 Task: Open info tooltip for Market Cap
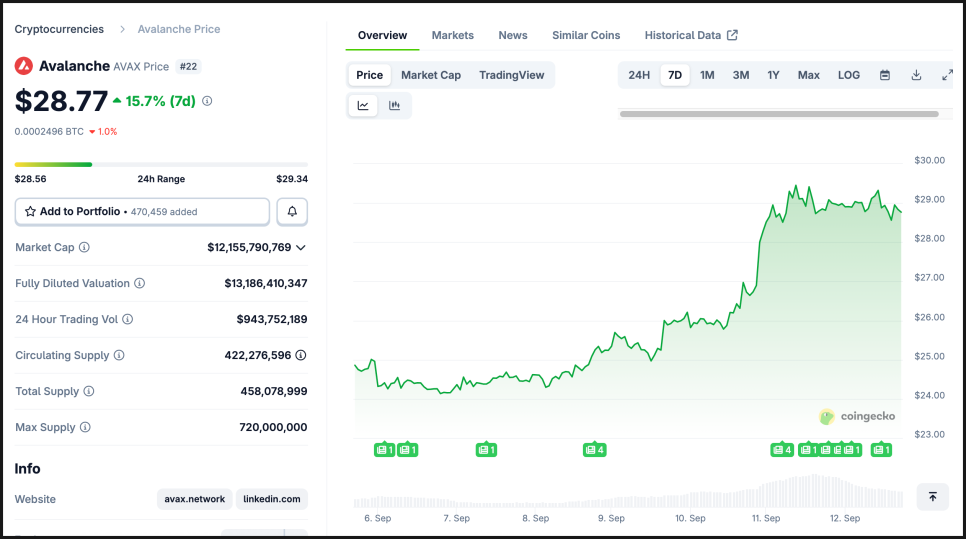pyautogui.click(x=84, y=247)
